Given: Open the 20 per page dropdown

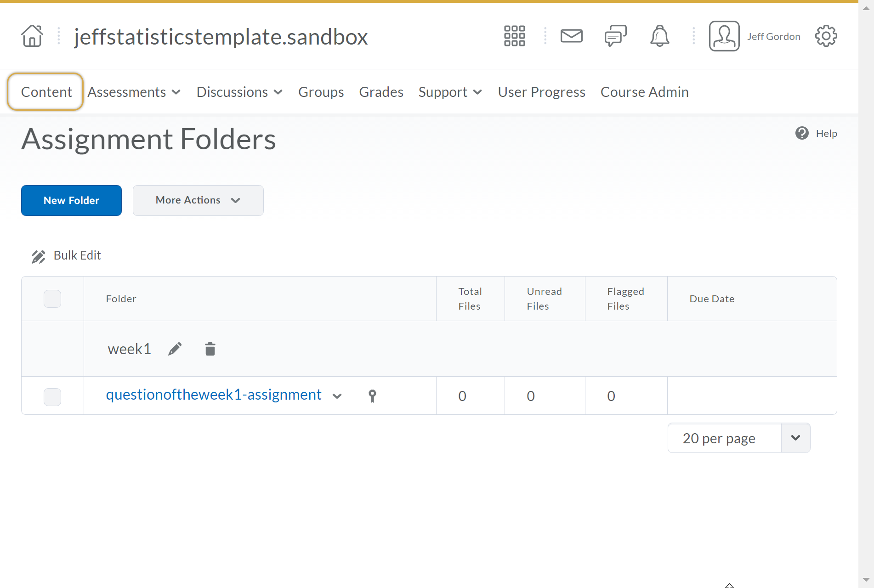Looking at the screenshot, I should (738, 438).
